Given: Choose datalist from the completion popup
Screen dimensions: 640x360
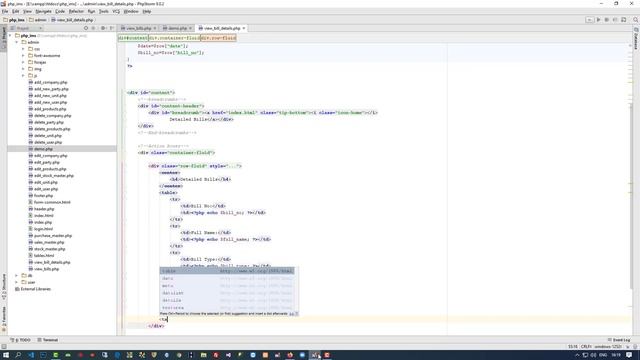Looking at the screenshot, I should click(x=227, y=293).
